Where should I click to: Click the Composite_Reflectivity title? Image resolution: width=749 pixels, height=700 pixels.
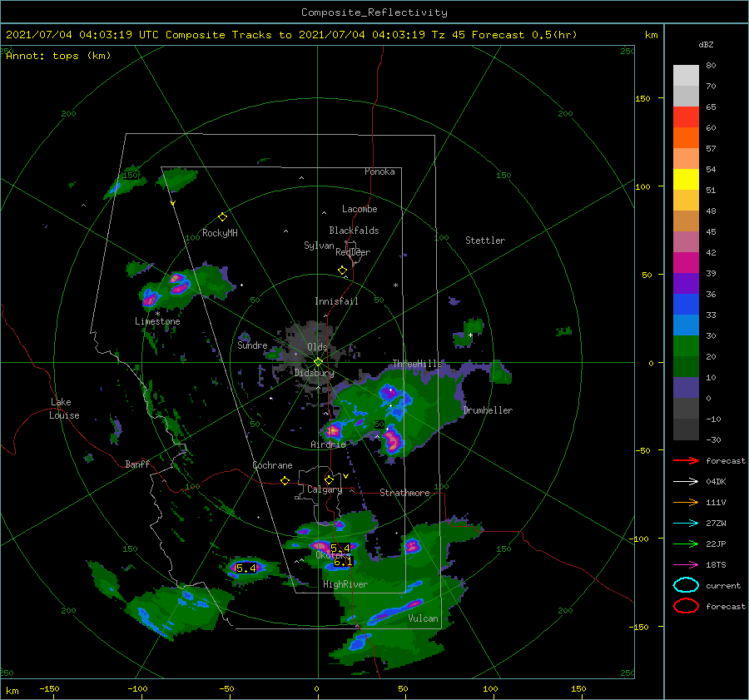click(x=374, y=12)
